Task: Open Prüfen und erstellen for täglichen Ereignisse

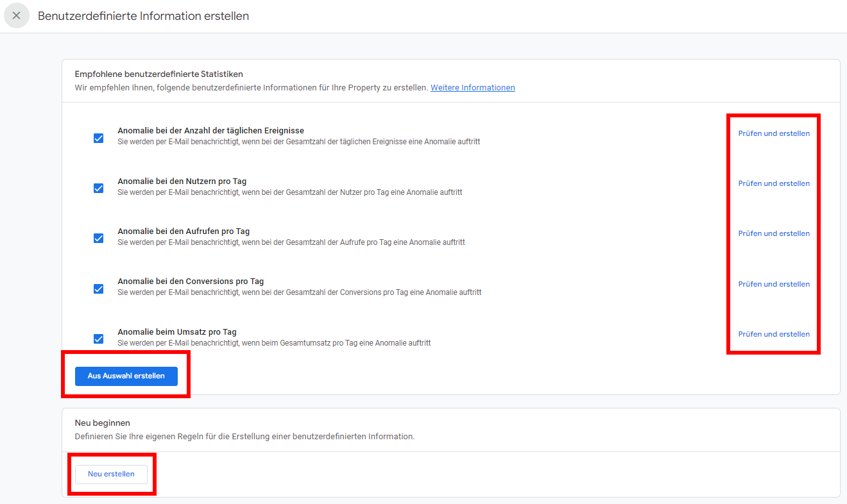Action: (774, 133)
